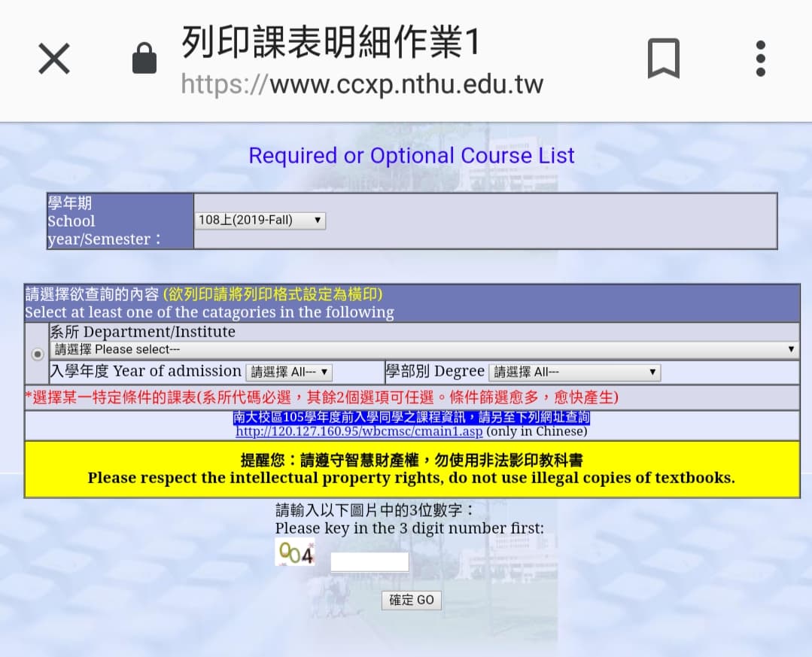Select the Department/Institute radio button
The height and width of the screenshot is (657, 812).
38,354
